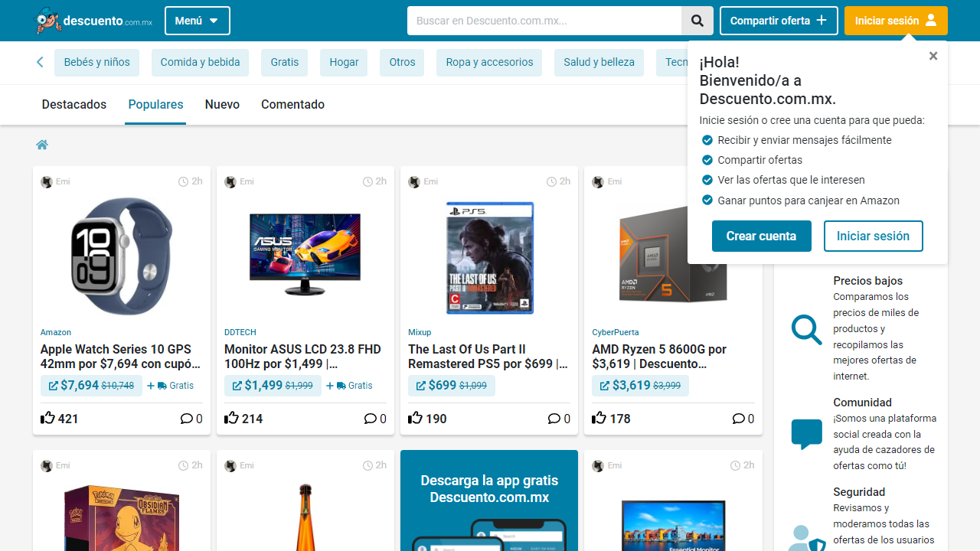Viewport: 980px width, 551px height.
Task: Click the Descuento.com.mx fish logo
Action: tap(49, 20)
